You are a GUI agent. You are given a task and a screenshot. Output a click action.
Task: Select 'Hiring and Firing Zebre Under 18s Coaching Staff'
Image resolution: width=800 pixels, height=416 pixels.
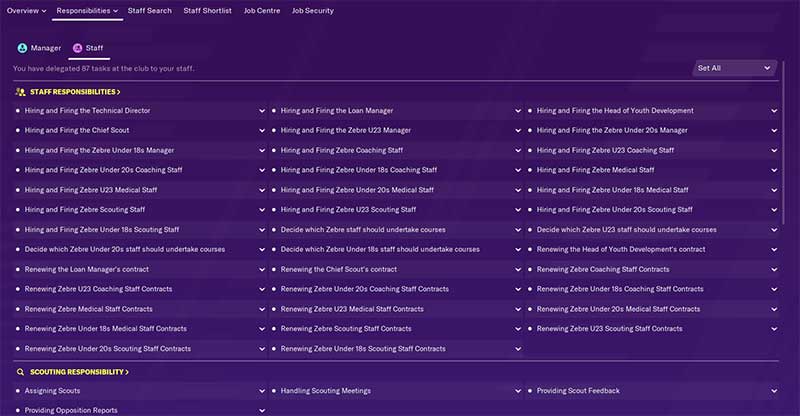[x=359, y=170]
